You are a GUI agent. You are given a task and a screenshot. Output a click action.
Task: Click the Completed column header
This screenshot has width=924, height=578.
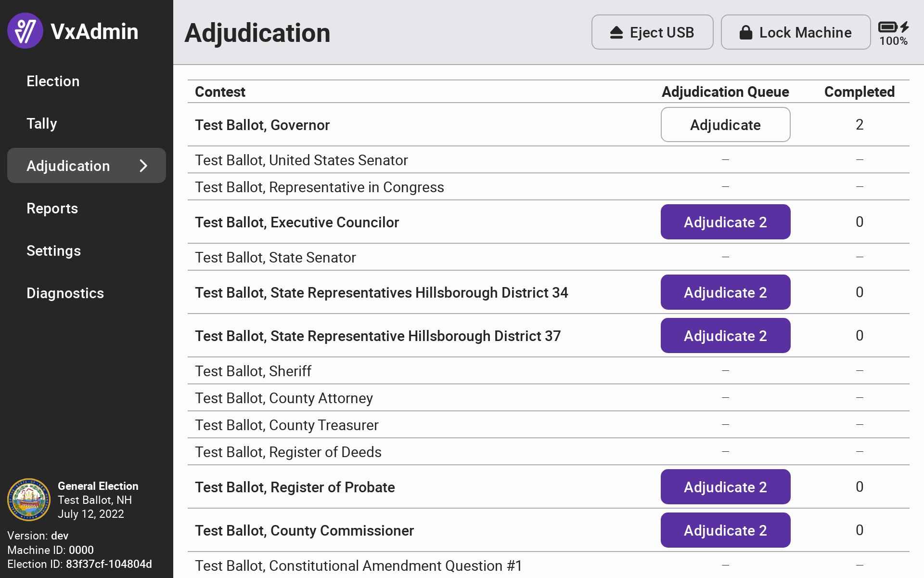[x=859, y=92]
